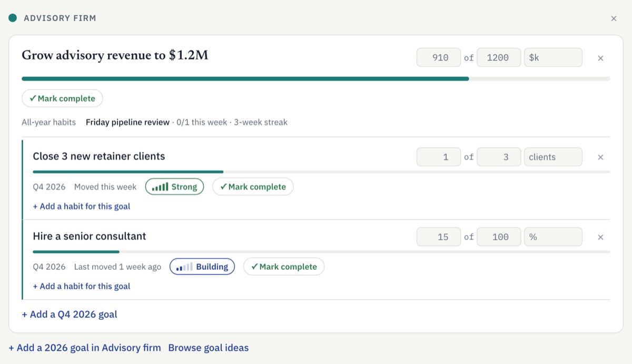Click the senior consultant progress bar
632x364 pixels.
321,252
